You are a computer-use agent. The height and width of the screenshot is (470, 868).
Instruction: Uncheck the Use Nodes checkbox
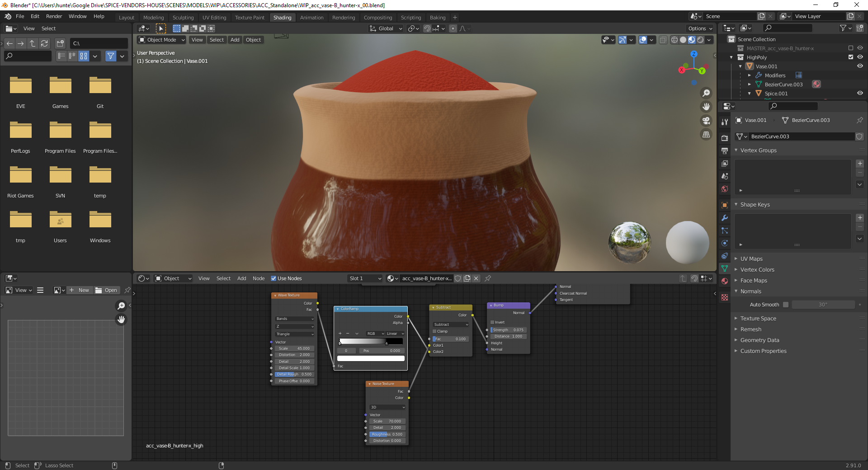274,278
